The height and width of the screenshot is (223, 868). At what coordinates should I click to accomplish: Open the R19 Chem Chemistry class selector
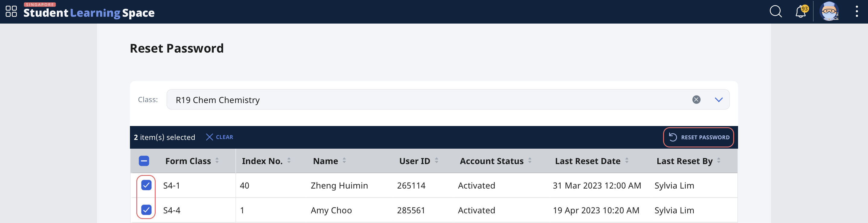[x=404, y=100]
